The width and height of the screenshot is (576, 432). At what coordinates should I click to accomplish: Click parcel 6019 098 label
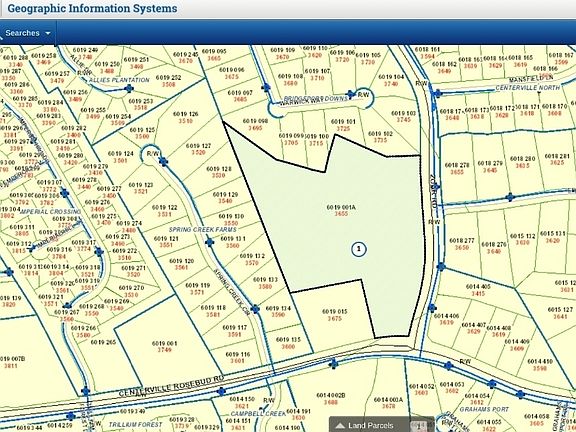click(255, 125)
